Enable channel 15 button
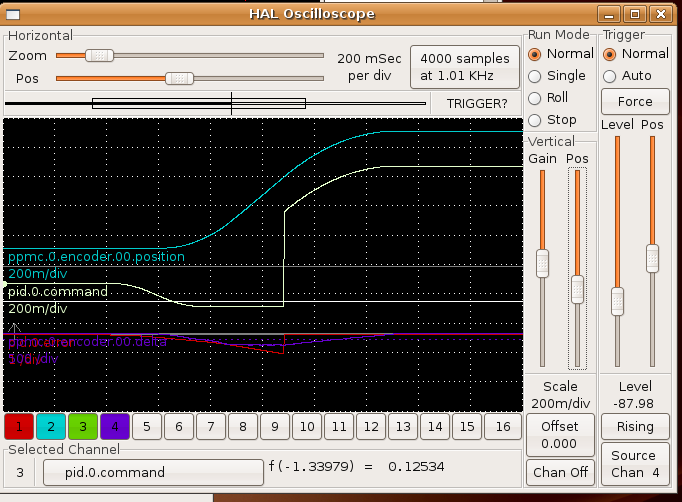 [x=467, y=426]
